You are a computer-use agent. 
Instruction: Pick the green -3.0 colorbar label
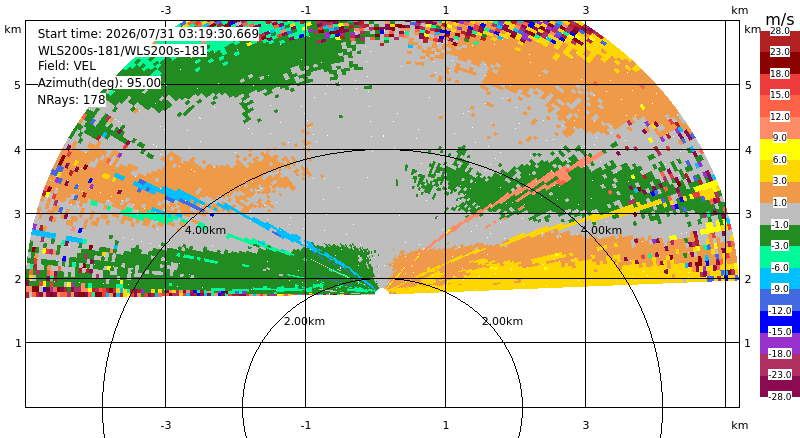(x=780, y=246)
